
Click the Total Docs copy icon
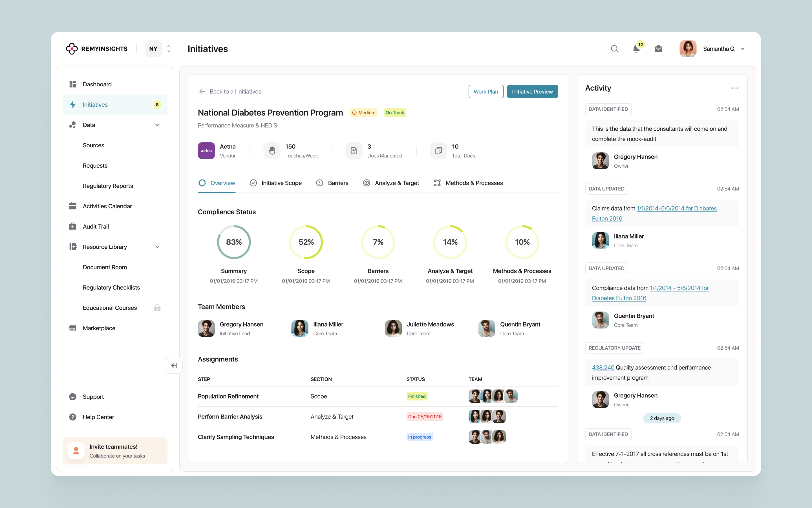[x=438, y=150]
